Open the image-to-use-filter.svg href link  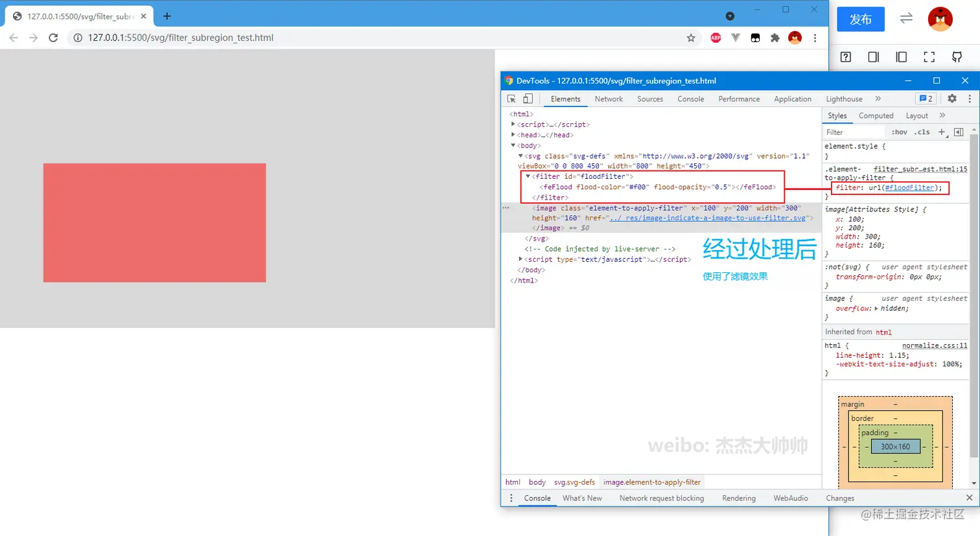tap(707, 218)
